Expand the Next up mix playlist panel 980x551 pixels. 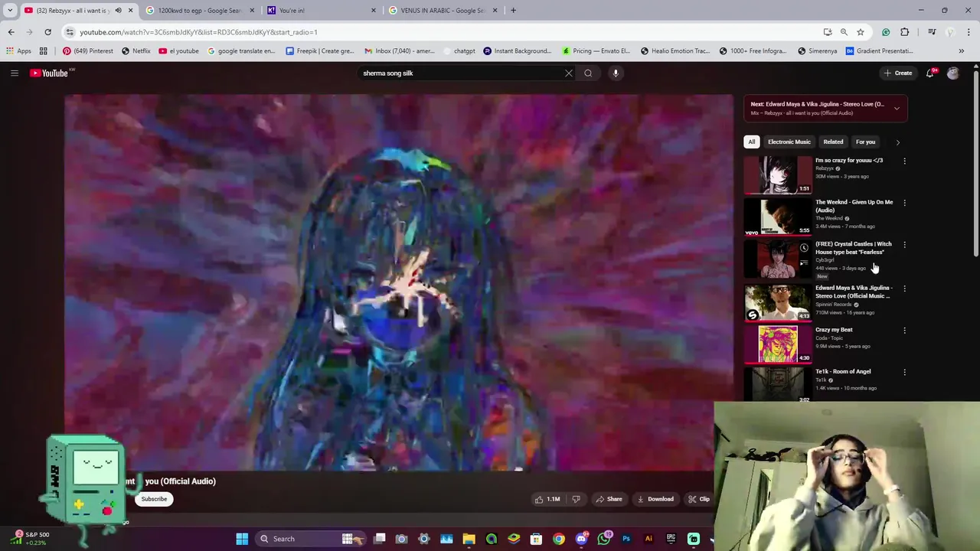pyautogui.click(x=897, y=108)
